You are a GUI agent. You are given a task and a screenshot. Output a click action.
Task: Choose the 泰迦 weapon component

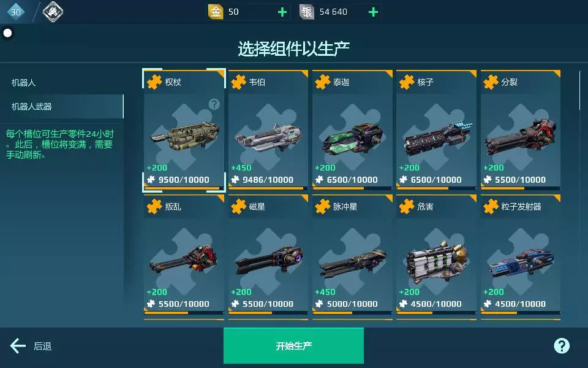tap(352, 130)
